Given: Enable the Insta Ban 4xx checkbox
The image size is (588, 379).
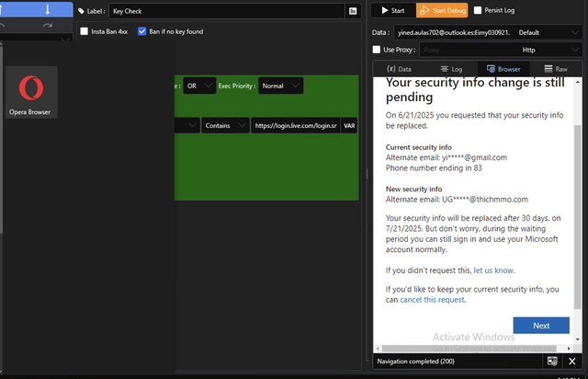Looking at the screenshot, I should click(x=85, y=31).
